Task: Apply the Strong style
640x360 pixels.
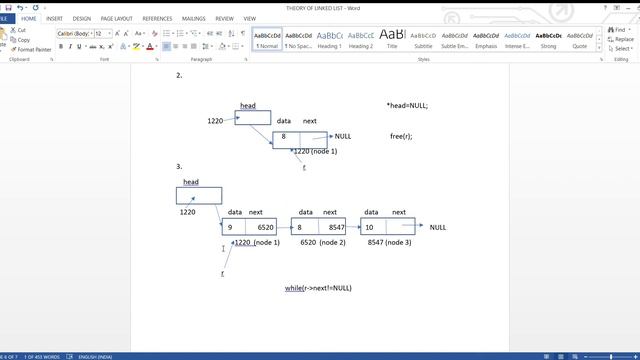Action: (548, 40)
